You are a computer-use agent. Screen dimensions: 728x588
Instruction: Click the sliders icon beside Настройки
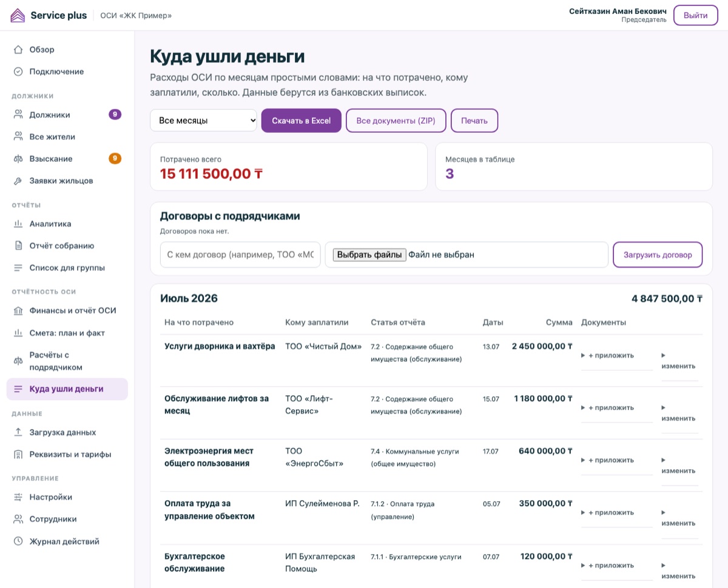(18, 497)
